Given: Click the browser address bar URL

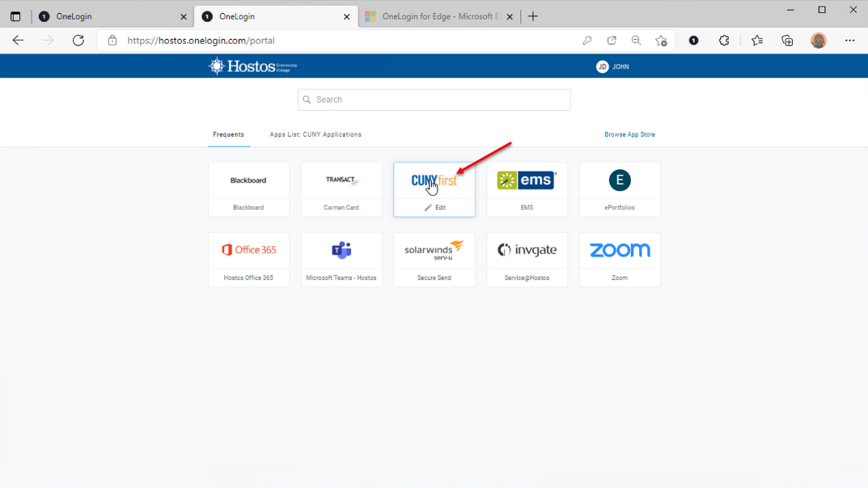Looking at the screenshot, I should [x=201, y=40].
